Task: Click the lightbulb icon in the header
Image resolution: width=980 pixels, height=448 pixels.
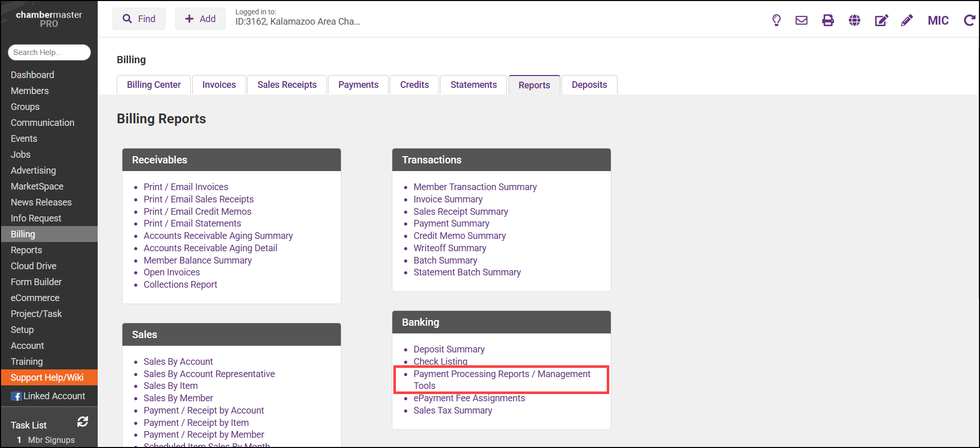Action: (776, 21)
